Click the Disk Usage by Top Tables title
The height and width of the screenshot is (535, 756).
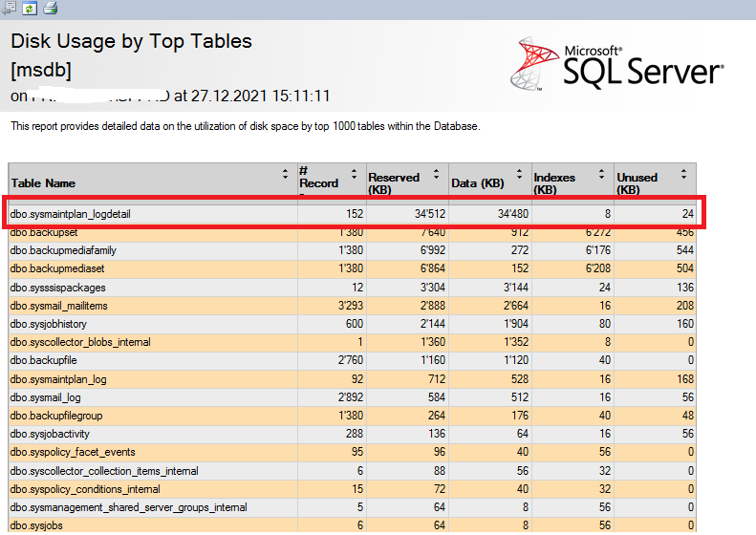[131, 41]
